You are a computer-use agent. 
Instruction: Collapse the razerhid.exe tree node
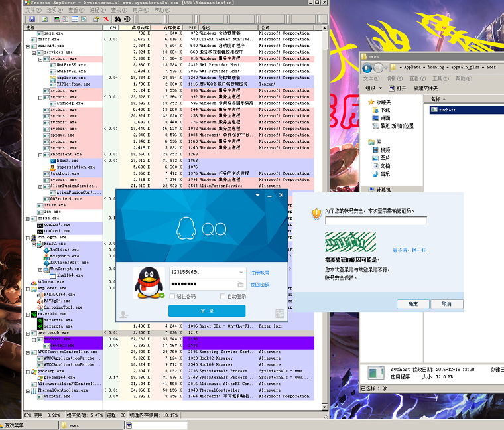[28, 314]
